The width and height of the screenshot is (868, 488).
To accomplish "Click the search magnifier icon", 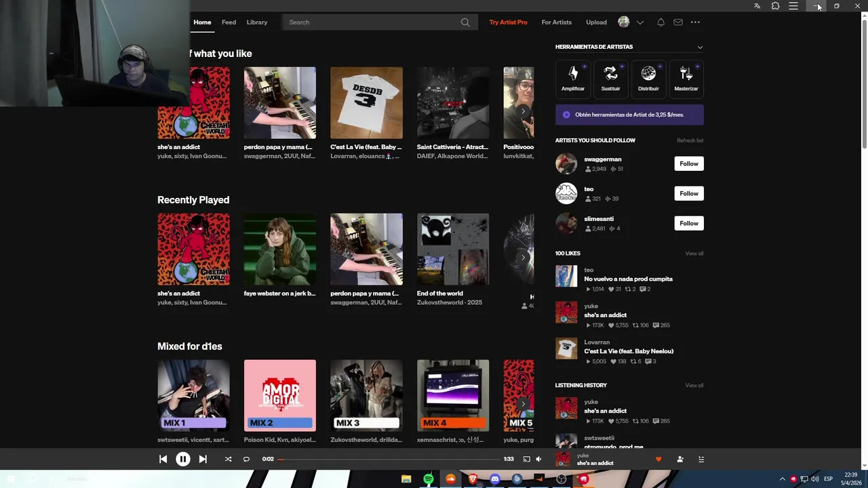I will click(x=465, y=22).
